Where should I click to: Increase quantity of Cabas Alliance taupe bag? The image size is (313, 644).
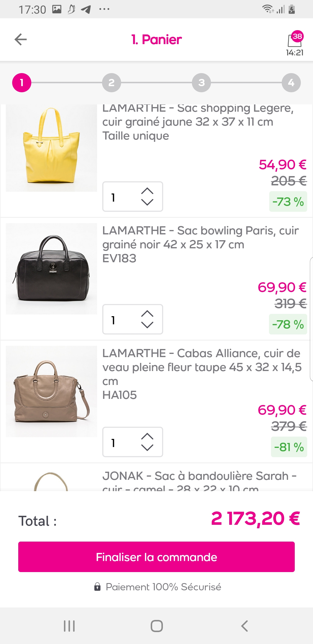[147, 436]
